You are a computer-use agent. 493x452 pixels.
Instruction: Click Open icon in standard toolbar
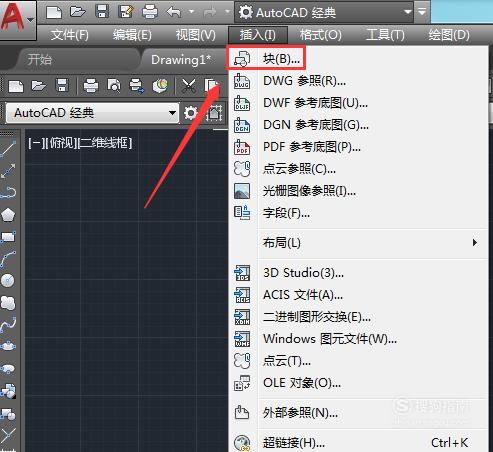[x=39, y=86]
